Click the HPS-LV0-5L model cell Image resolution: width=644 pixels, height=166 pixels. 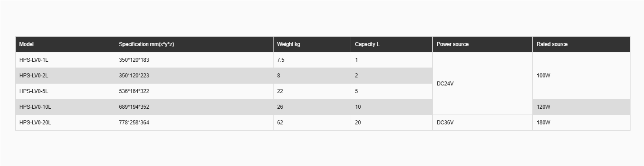click(x=65, y=91)
